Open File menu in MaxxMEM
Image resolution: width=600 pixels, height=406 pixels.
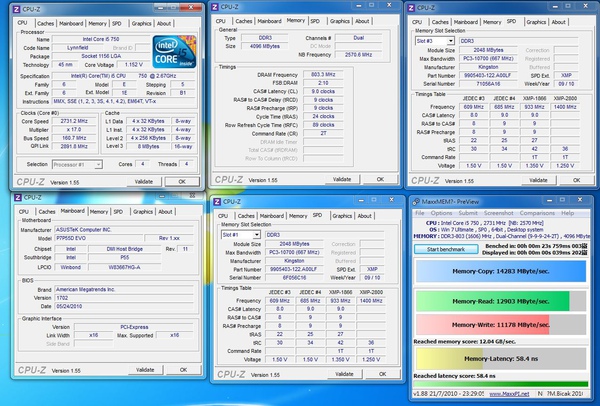(x=420, y=213)
